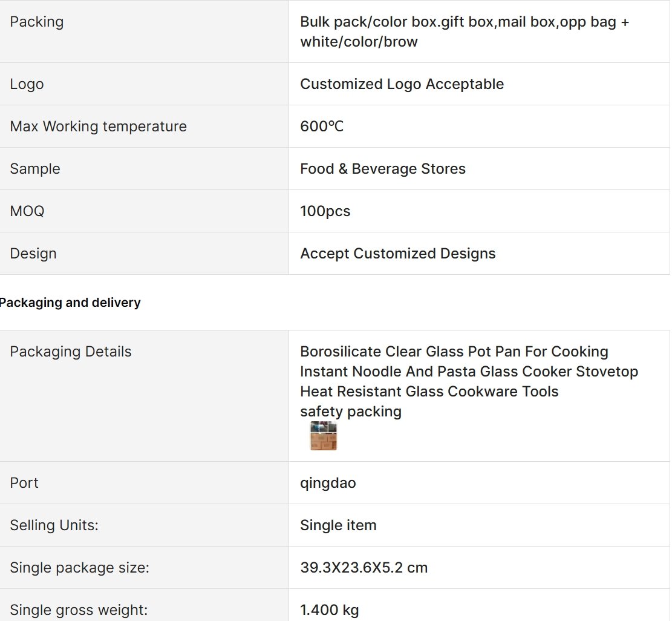Click the 'Bulk pack/color box' packing value
Viewport: 672px width, 621px height.
pos(464,31)
